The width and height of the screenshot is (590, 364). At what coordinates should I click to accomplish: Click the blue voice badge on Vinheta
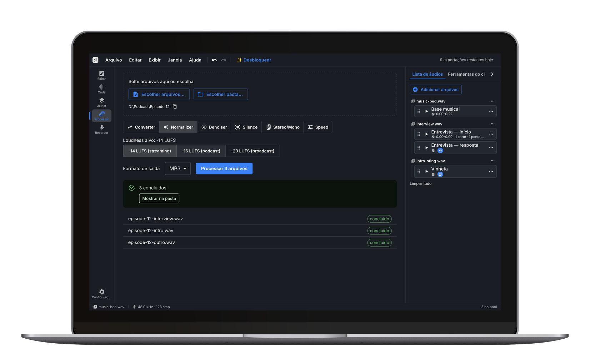pyautogui.click(x=440, y=175)
